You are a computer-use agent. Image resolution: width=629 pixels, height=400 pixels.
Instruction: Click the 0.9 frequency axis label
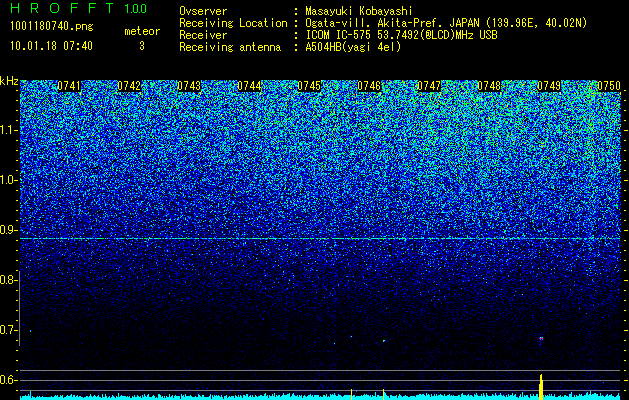click(8, 230)
